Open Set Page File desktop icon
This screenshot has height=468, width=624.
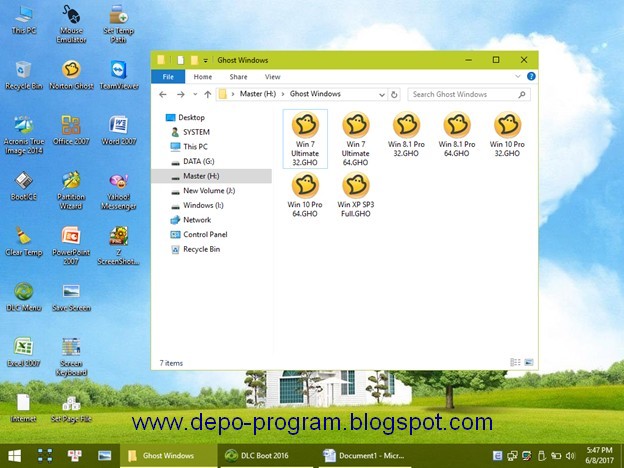[x=71, y=408]
